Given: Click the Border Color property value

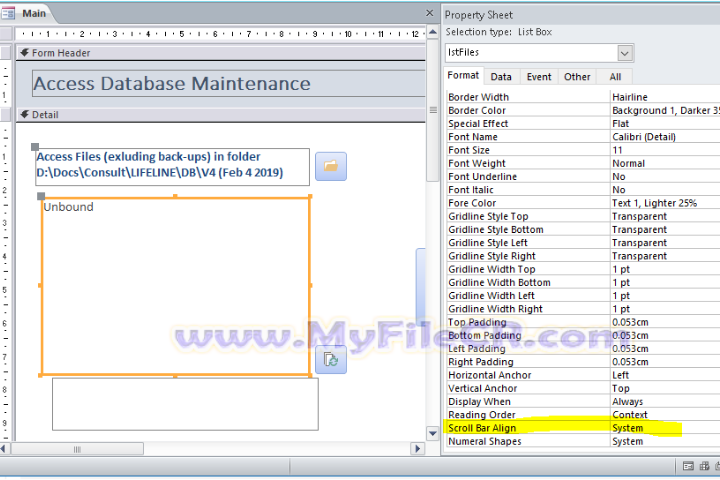Looking at the screenshot, I should tap(665, 110).
